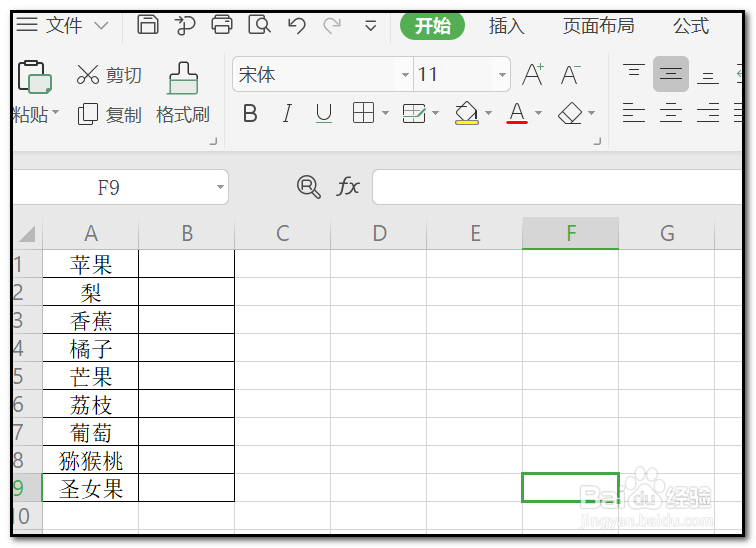Switch to the 开始 tab
Screen dimensions: 756x548
(x=432, y=26)
